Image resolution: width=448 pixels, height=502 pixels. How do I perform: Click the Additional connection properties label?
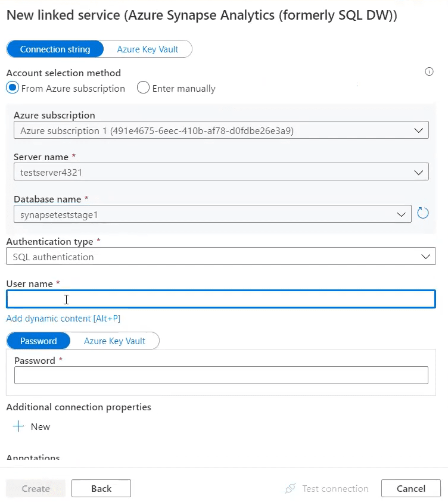(x=79, y=407)
